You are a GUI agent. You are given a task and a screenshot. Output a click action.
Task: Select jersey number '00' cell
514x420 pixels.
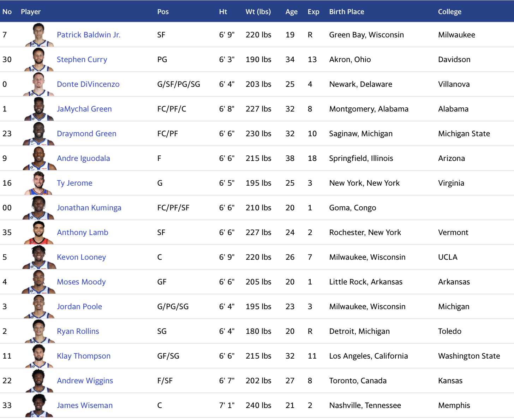coord(7,208)
